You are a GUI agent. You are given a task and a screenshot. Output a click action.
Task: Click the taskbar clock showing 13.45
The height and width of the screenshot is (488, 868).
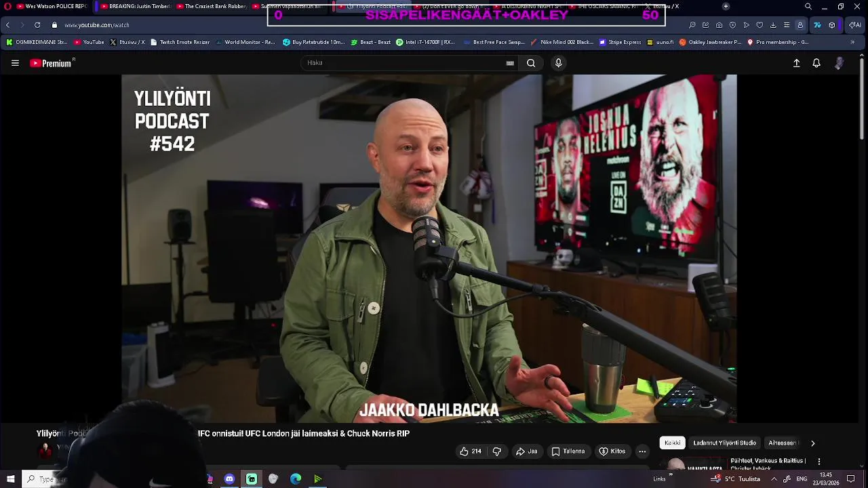click(x=825, y=479)
